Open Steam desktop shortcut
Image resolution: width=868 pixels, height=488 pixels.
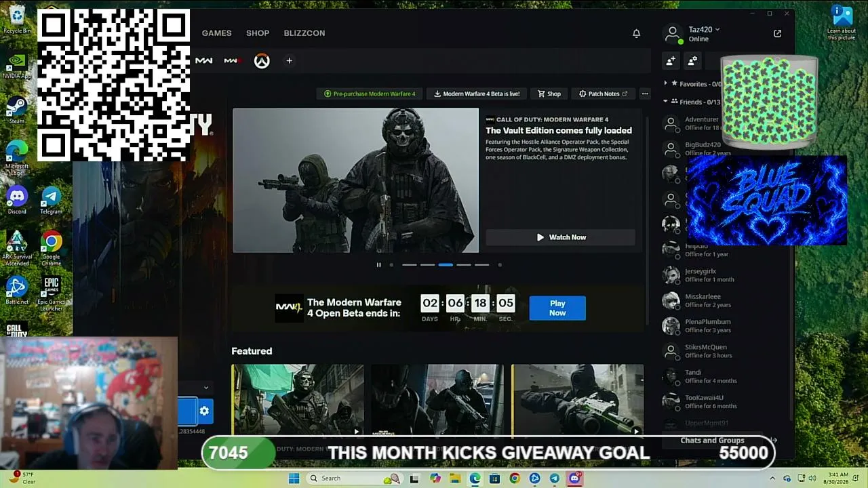[x=17, y=110]
